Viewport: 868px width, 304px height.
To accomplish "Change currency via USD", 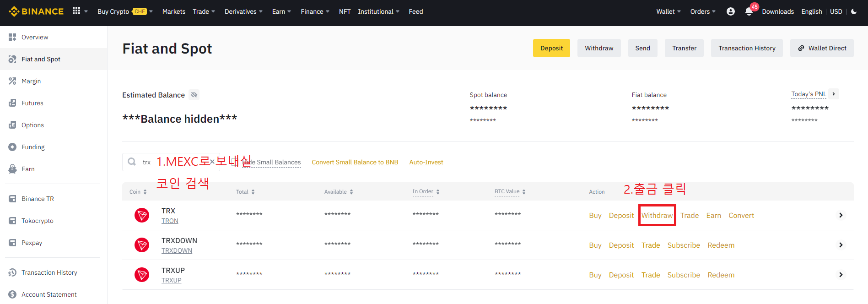I will (836, 11).
